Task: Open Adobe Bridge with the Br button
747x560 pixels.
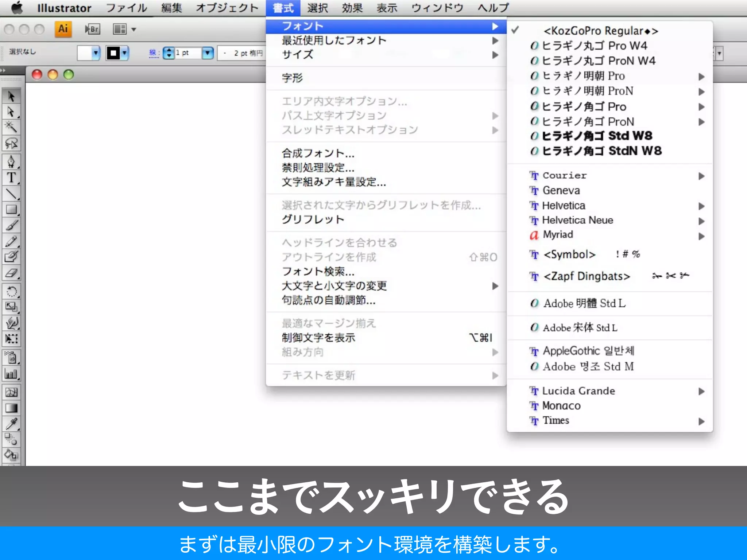Action: pos(92,29)
